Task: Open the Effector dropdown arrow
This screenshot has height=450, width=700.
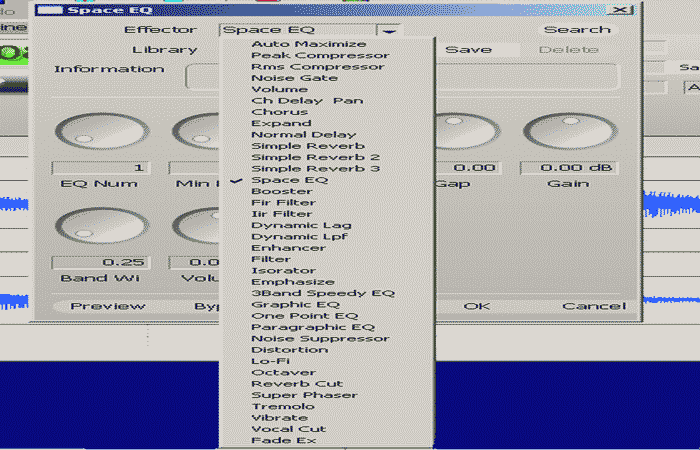Action: point(390,30)
